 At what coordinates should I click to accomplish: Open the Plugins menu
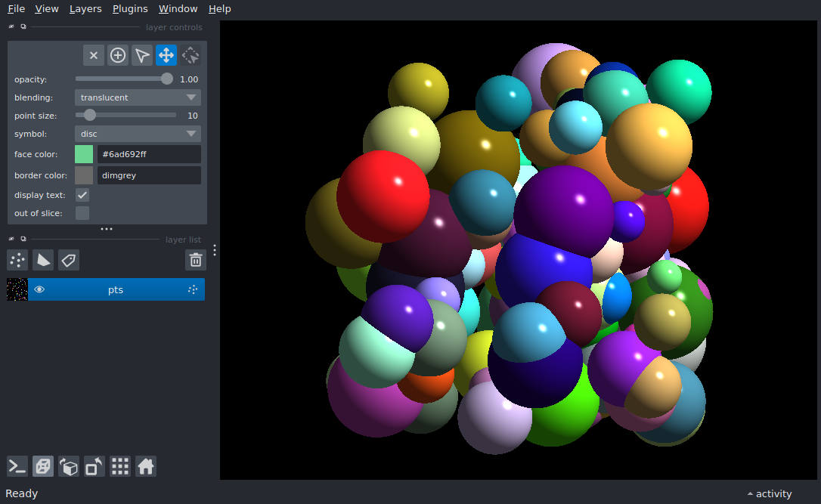click(x=129, y=9)
